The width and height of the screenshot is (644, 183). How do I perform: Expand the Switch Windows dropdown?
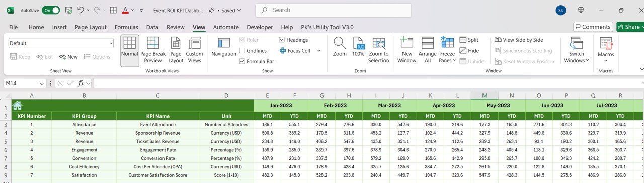576,51
